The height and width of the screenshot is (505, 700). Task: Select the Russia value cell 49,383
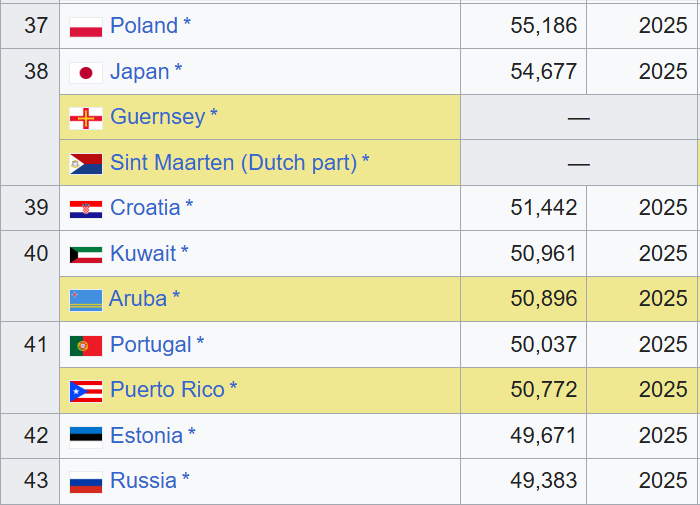(x=543, y=481)
